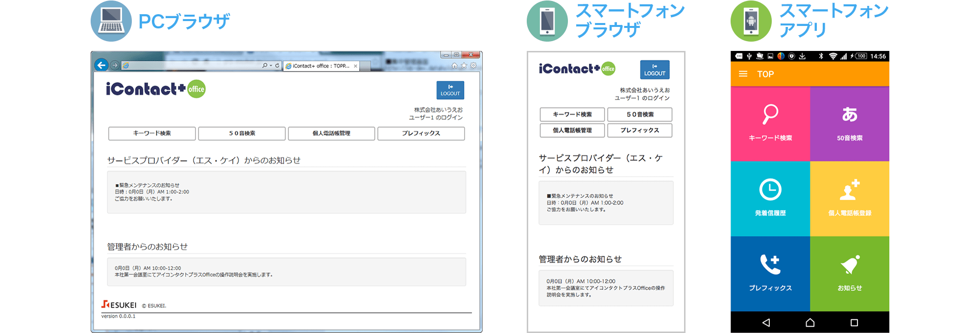This screenshot has height=333, width=980.
Task: Tap LOGOUT in the smartphone browser
Action: tap(655, 70)
